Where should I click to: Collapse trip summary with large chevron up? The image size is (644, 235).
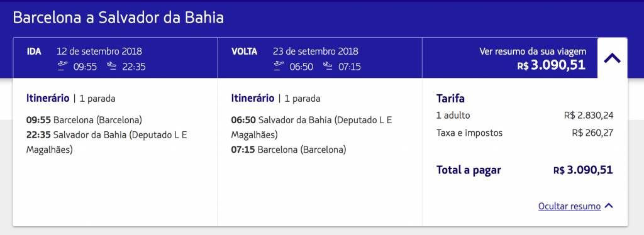click(613, 59)
